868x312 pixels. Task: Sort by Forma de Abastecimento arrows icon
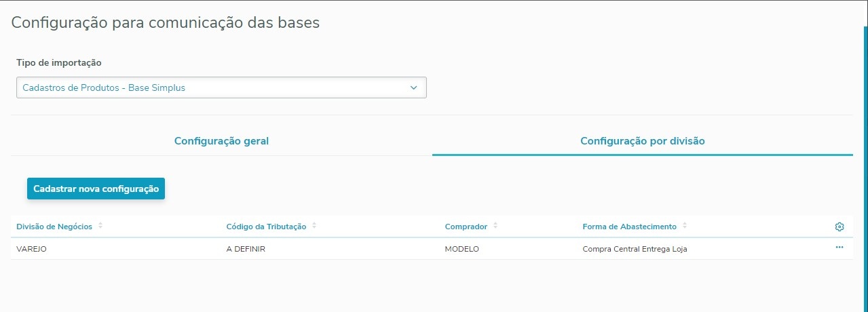click(x=684, y=226)
